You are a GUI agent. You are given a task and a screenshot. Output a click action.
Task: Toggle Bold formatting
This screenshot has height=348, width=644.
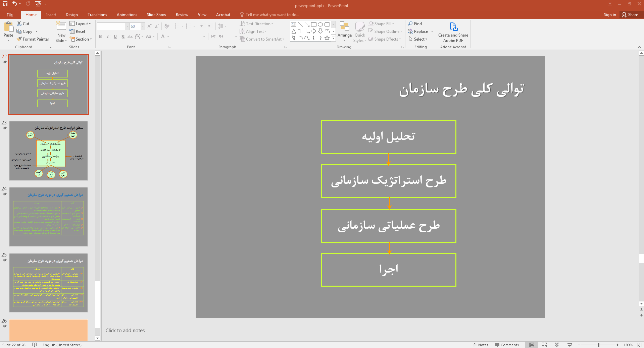pos(100,37)
